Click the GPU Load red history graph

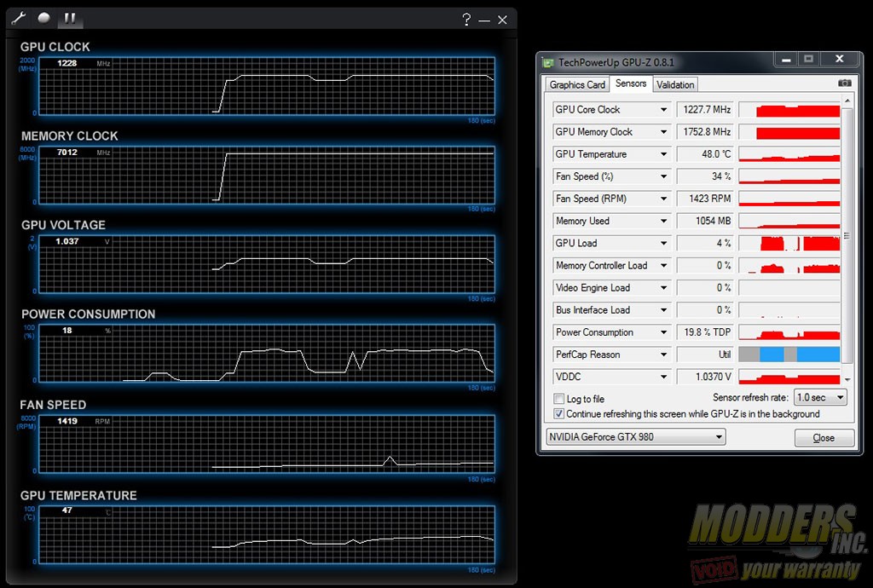(x=789, y=243)
